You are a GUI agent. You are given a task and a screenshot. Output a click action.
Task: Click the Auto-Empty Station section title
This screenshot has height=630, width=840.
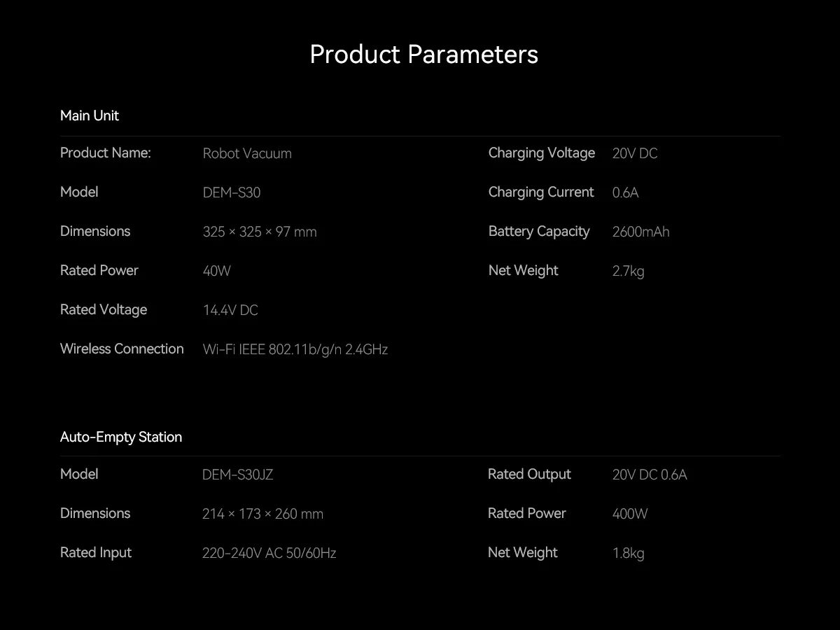point(121,437)
